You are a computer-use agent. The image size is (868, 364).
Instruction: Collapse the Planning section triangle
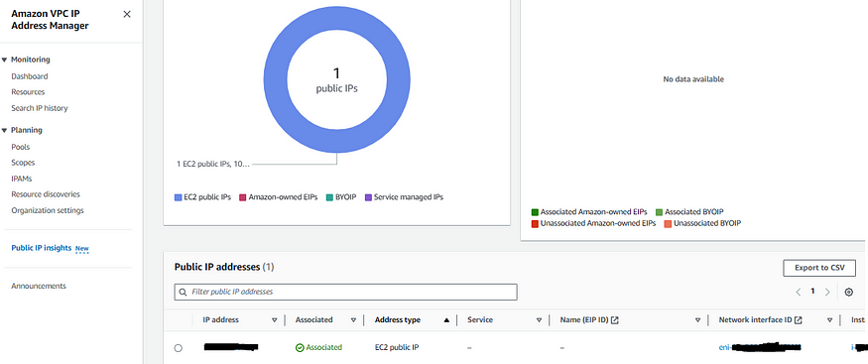click(x=4, y=131)
